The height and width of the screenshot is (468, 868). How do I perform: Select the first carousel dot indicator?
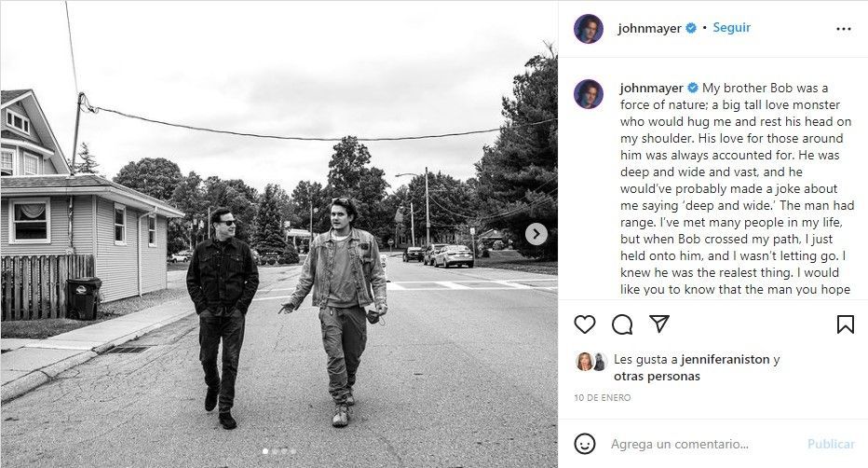pos(265,451)
